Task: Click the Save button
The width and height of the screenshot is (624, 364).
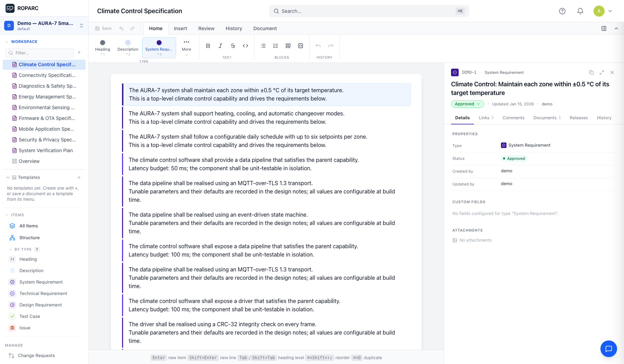Action: click(x=103, y=28)
